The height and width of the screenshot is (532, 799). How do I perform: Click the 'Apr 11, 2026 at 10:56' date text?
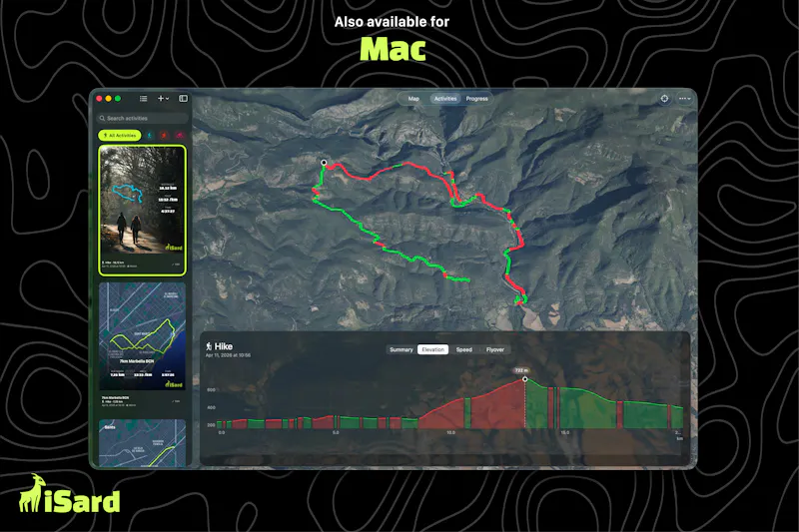point(228,355)
